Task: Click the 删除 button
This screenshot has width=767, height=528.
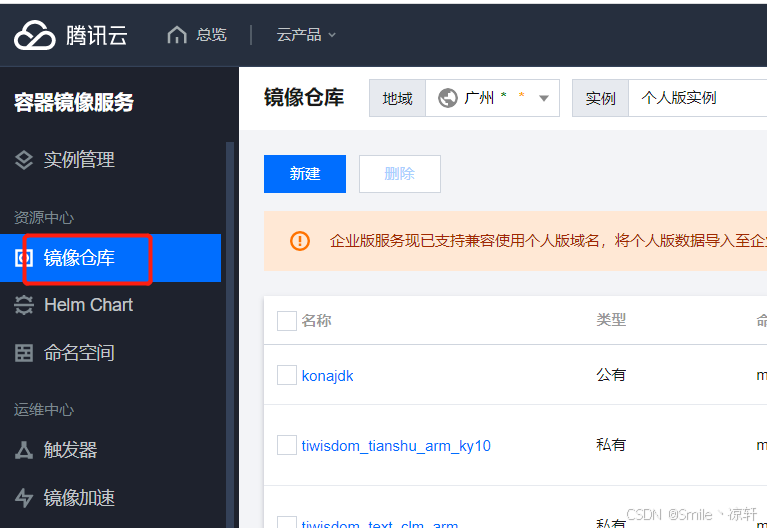Action: tap(400, 174)
